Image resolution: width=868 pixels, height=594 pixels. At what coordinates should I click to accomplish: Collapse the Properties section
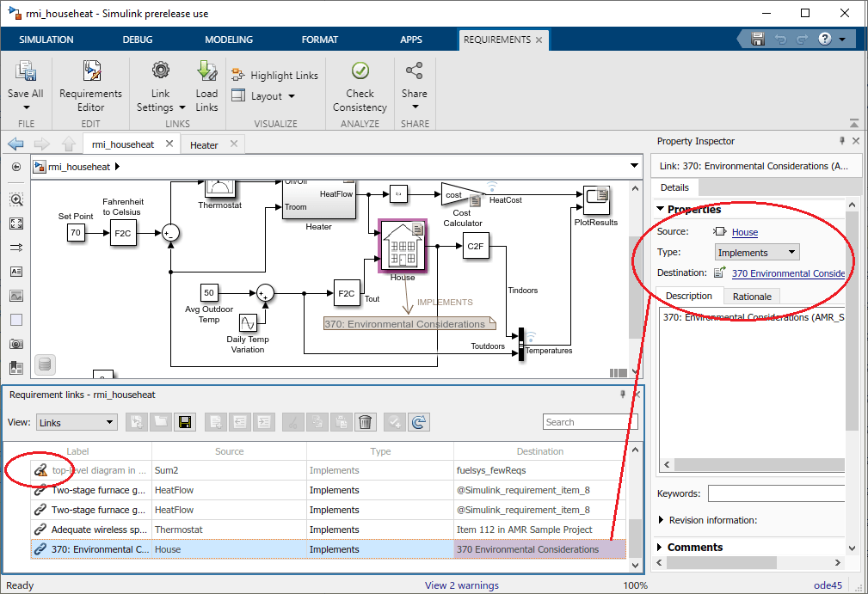(x=661, y=209)
